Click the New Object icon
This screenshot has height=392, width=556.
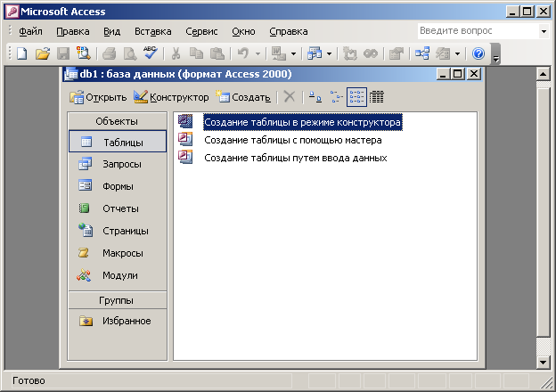[x=443, y=53]
